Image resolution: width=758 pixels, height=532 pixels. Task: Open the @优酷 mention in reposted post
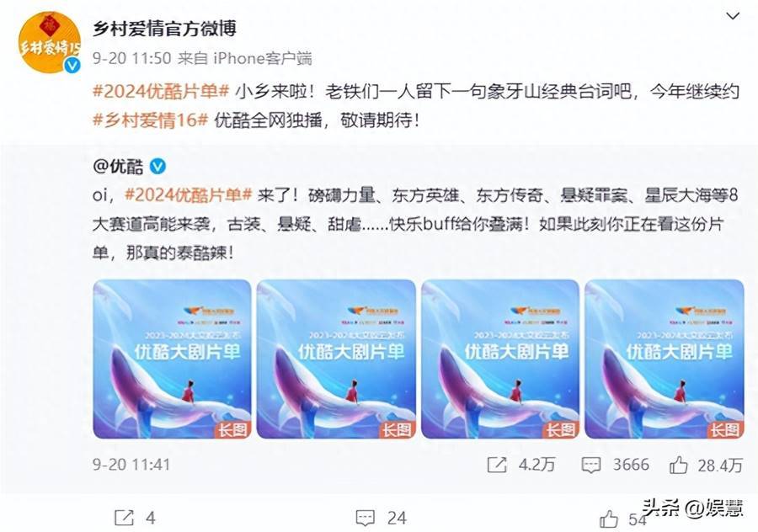coord(118,166)
